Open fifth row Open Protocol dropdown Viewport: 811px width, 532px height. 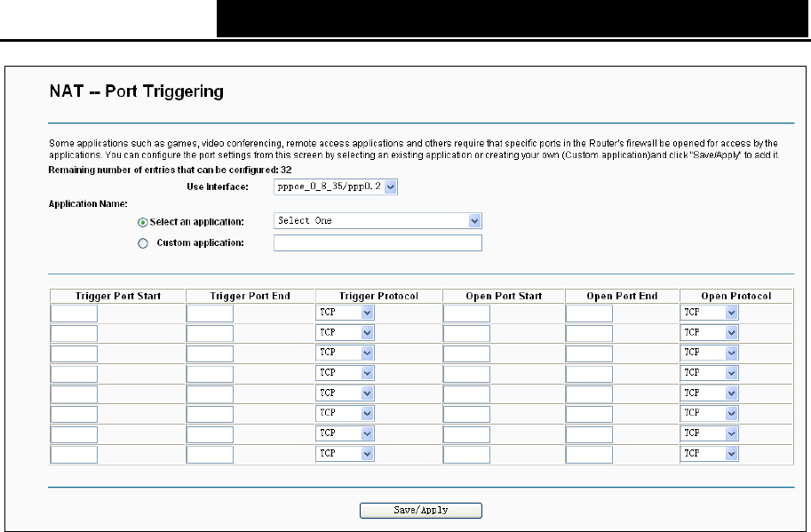point(709,393)
